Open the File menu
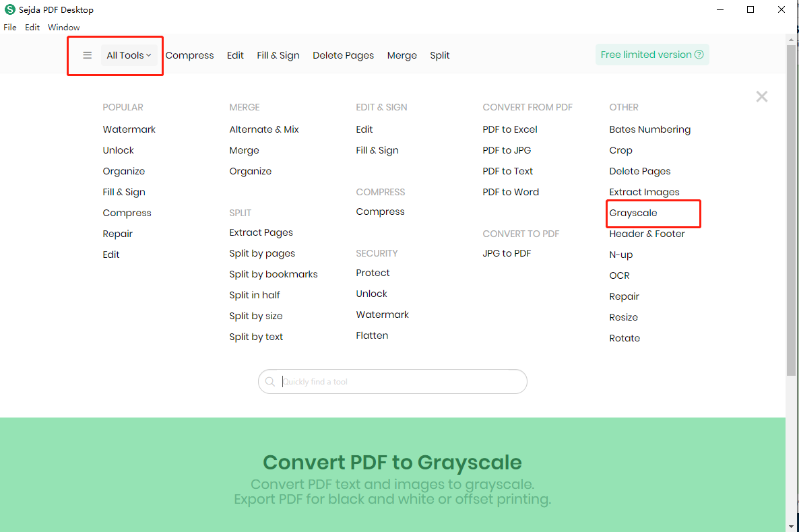 10,27
